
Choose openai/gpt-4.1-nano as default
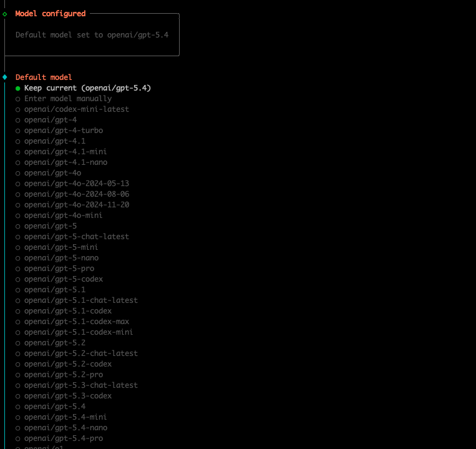pyautogui.click(x=66, y=162)
